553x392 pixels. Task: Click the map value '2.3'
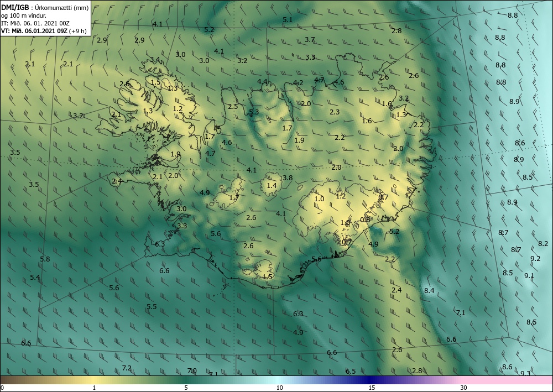tap(335, 112)
